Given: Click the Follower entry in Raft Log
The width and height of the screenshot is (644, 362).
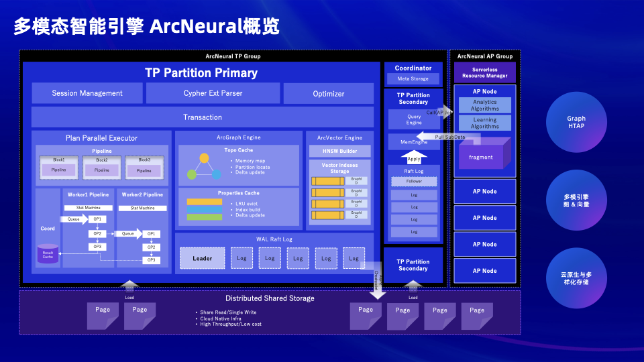Looking at the screenshot, I should (414, 181).
